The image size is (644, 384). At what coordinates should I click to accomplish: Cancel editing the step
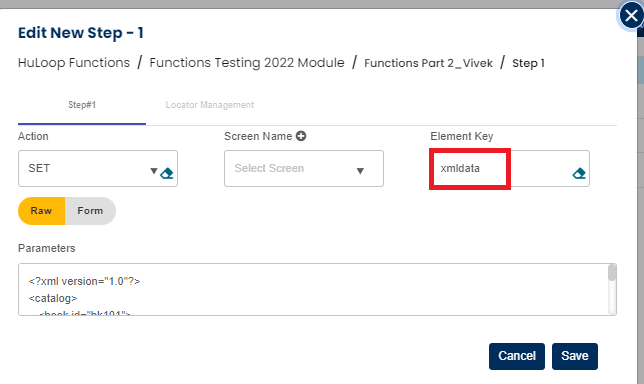(517, 356)
